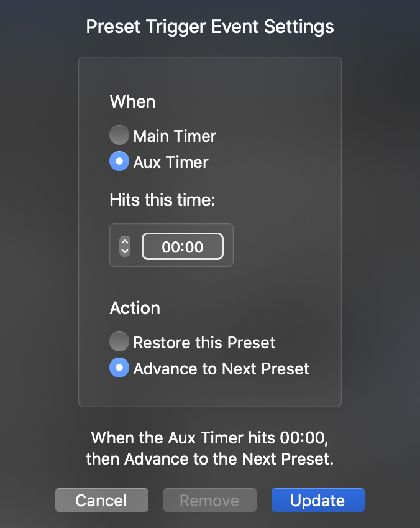The width and height of the screenshot is (420, 528).
Task: Select the Main Timer radio button
Action: [119, 136]
